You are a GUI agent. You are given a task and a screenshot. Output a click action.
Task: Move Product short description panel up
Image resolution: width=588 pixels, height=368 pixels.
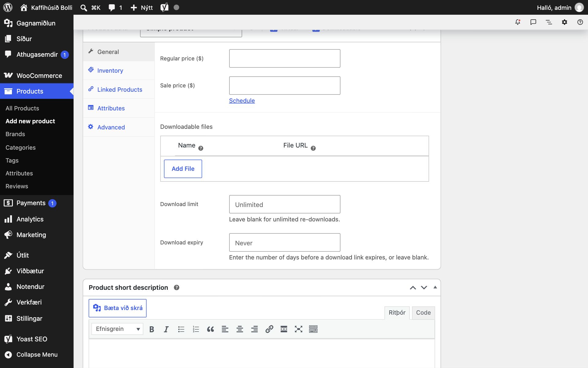point(413,288)
